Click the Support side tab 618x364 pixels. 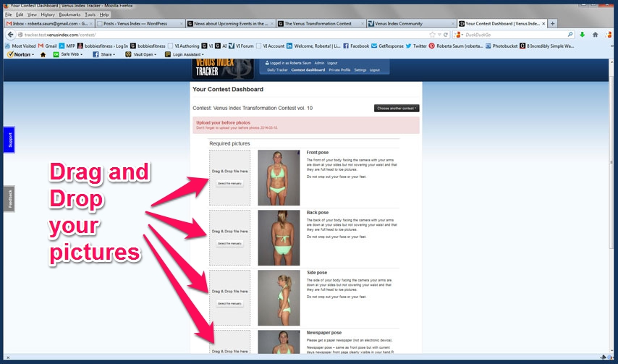click(x=9, y=140)
